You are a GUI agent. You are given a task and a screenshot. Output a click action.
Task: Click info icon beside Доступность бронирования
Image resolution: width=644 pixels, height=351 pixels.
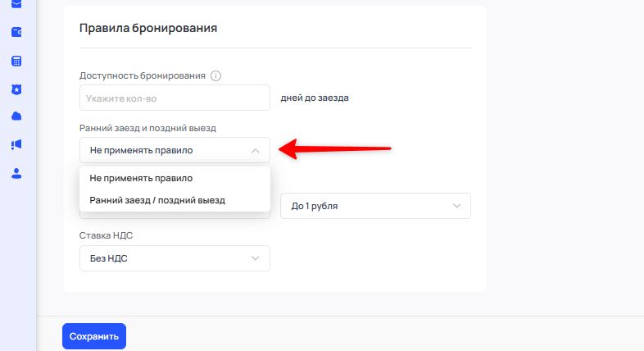[x=216, y=76]
